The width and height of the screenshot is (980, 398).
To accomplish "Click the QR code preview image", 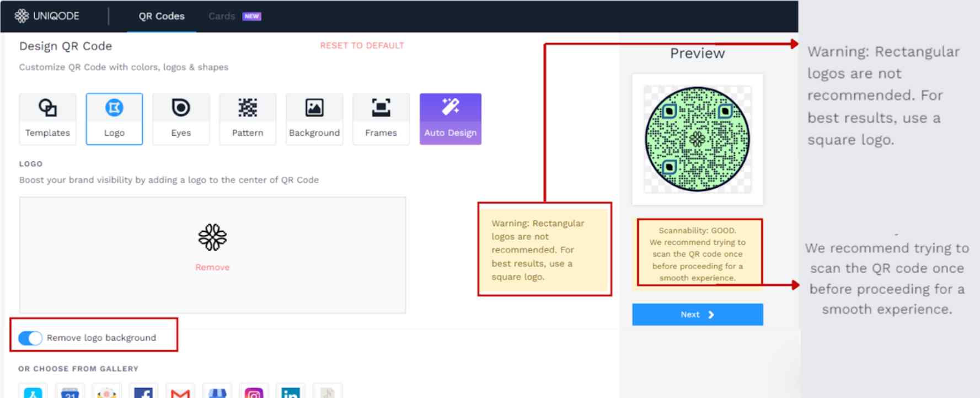I will pos(698,139).
